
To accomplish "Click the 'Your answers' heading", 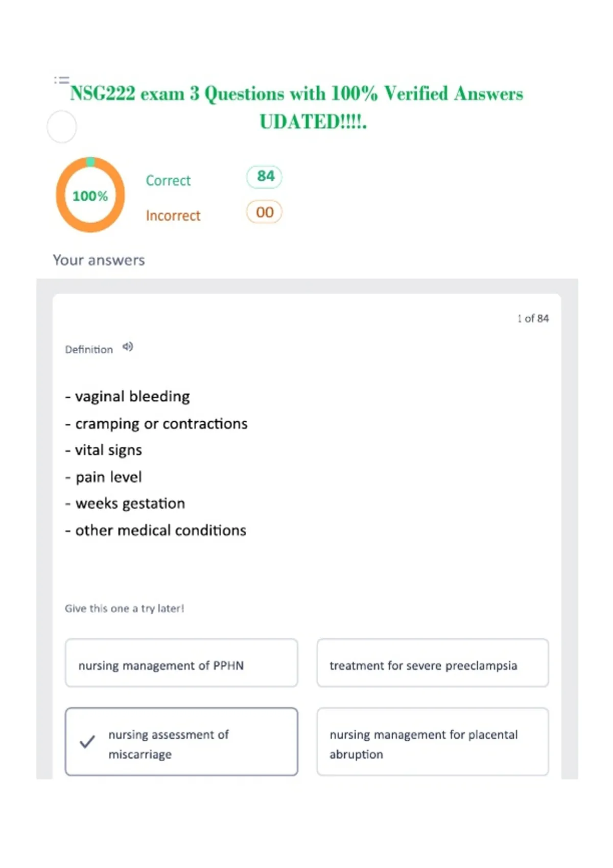I will pos(99,260).
